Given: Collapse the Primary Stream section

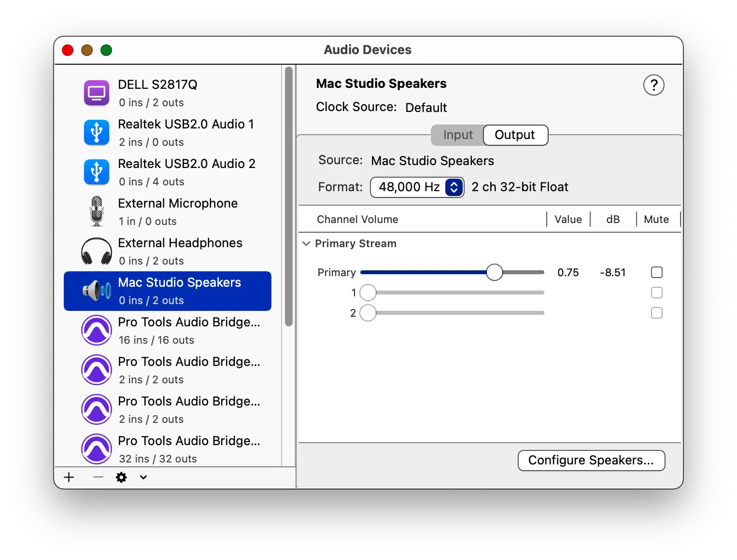Looking at the screenshot, I should (306, 243).
